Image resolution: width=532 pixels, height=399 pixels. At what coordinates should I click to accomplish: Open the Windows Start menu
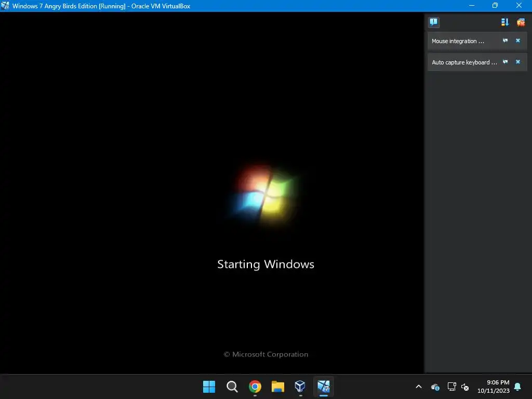pos(209,387)
